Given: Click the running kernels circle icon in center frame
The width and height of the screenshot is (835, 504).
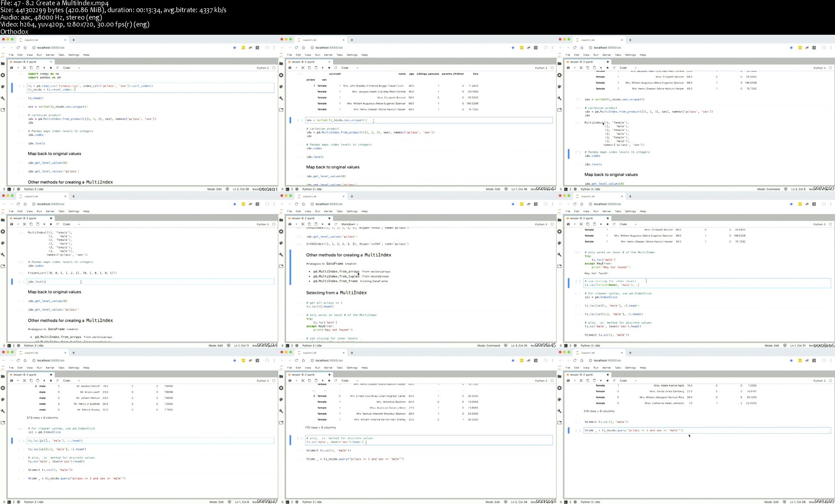Looking at the screenshot, I should [x=281, y=232].
